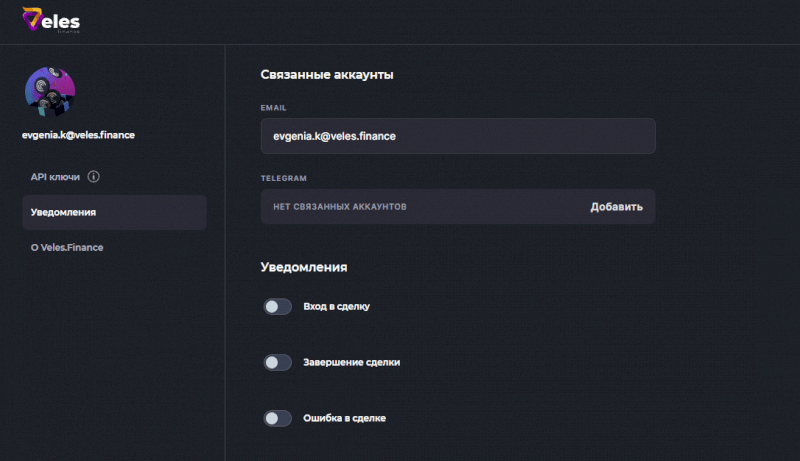Click the account email under the avatar
The height and width of the screenshot is (461, 800).
click(78, 135)
